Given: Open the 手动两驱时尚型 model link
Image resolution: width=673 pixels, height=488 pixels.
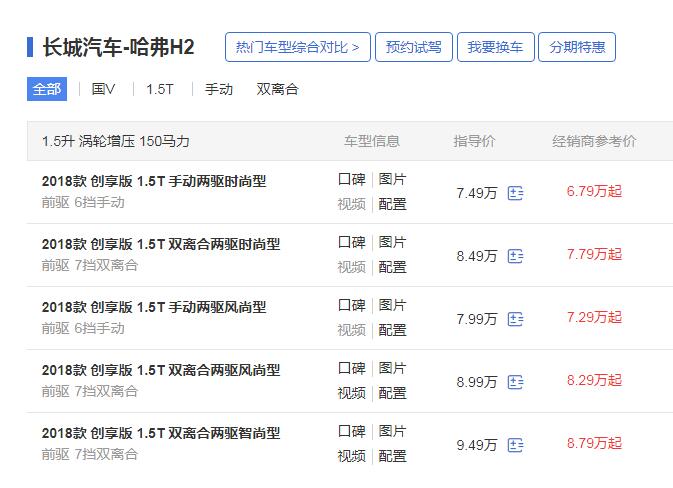Looking at the screenshot, I should coord(154,181).
